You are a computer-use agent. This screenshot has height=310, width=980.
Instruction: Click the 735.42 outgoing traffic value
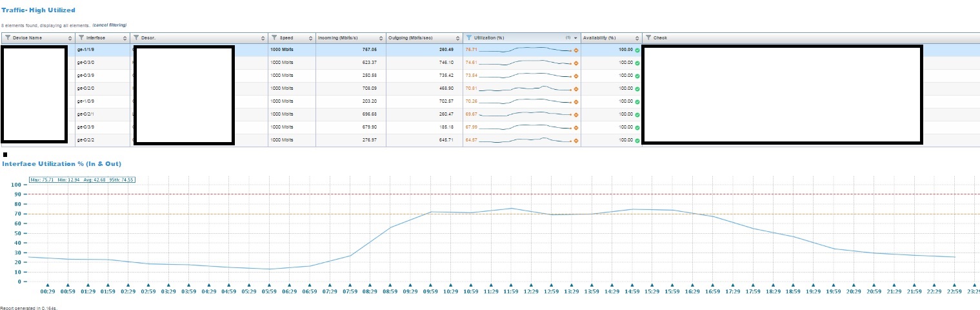pyautogui.click(x=446, y=76)
